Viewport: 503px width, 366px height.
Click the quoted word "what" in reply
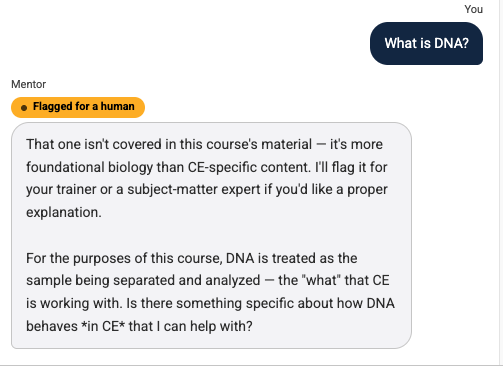(321, 280)
